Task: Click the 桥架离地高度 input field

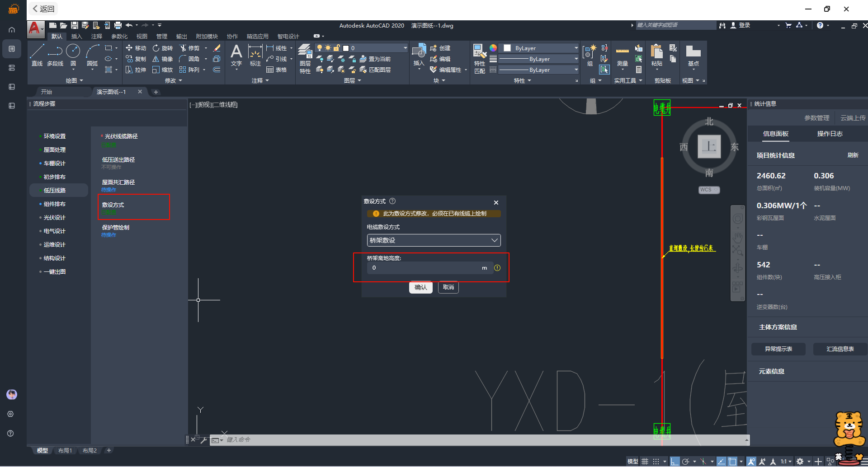Action: 425,268
